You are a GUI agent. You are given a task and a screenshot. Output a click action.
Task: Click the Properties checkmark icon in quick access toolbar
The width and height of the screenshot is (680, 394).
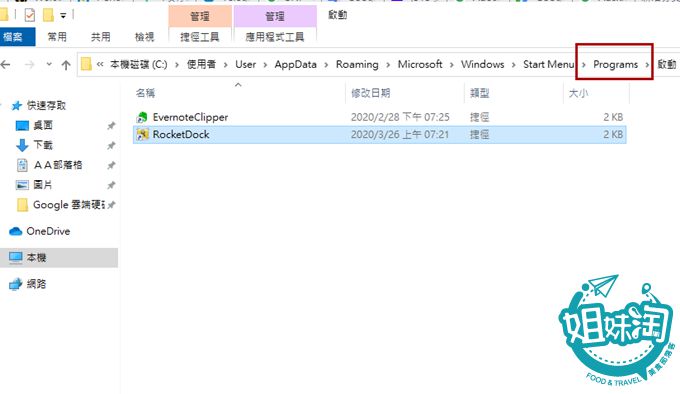click(x=29, y=16)
